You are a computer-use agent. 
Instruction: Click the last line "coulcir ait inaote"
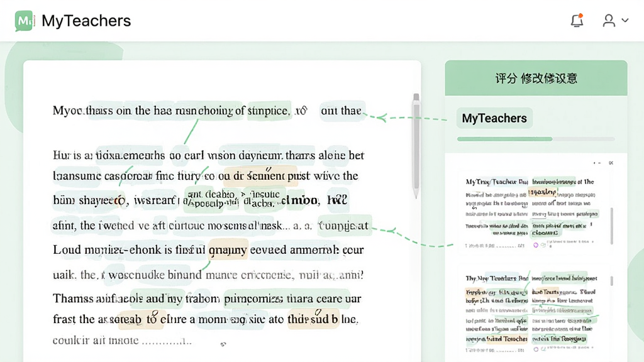pos(122,341)
